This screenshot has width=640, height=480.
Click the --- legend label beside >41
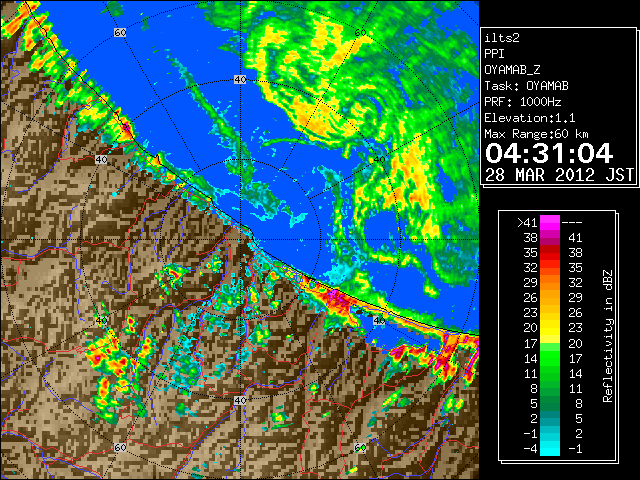[572, 223]
